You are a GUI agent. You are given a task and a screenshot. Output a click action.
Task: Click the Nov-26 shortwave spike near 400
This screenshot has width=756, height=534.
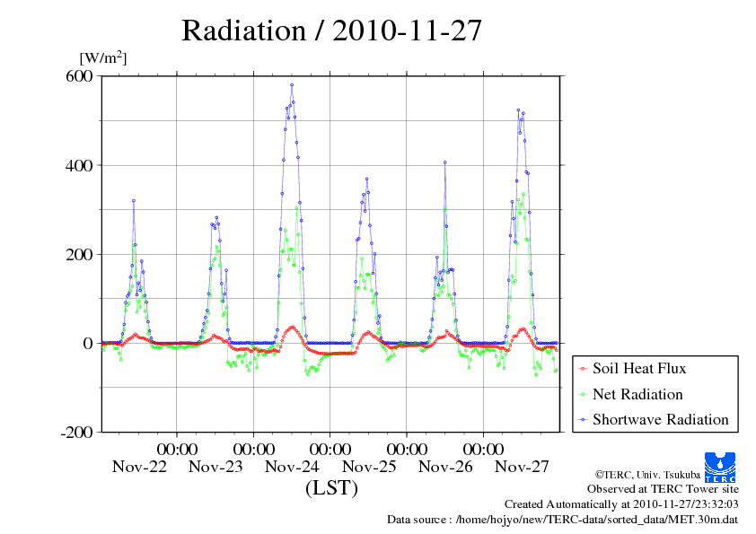click(x=445, y=163)
